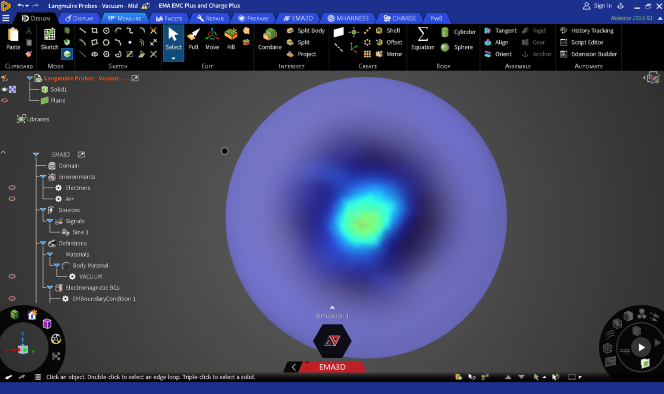Select the Shell tool
Viewport: 664px width, 394px height.
point(388,31)
